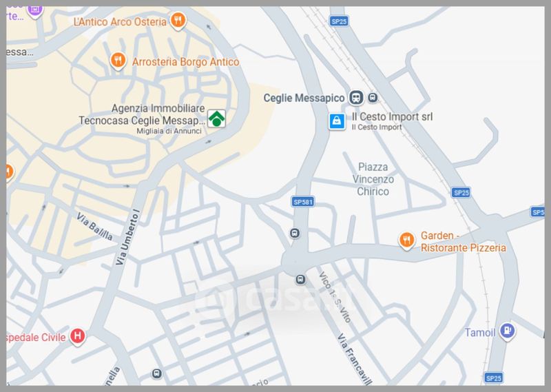The height and width of the screenshot is (392, 551).
Task: Open the Garden - Ristorante Pizzeria text label
Action: pos(463,242)
